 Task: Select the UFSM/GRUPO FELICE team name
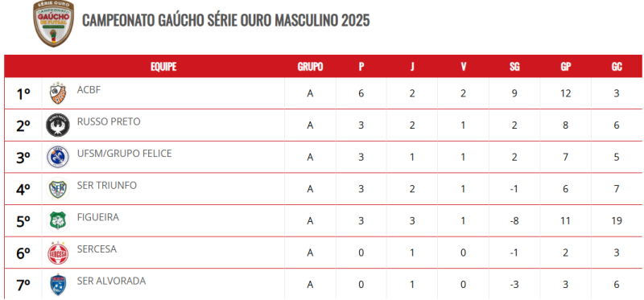click(x=125, y=154)
